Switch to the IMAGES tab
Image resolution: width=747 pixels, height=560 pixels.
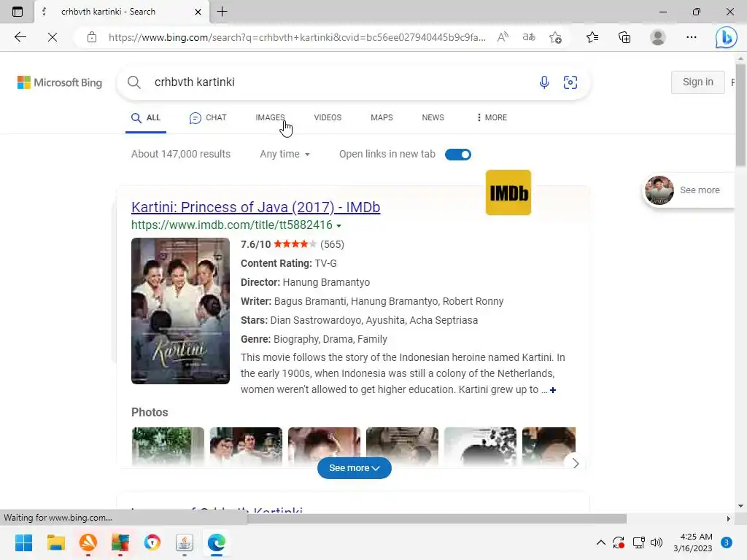click(x=270, y=117)
